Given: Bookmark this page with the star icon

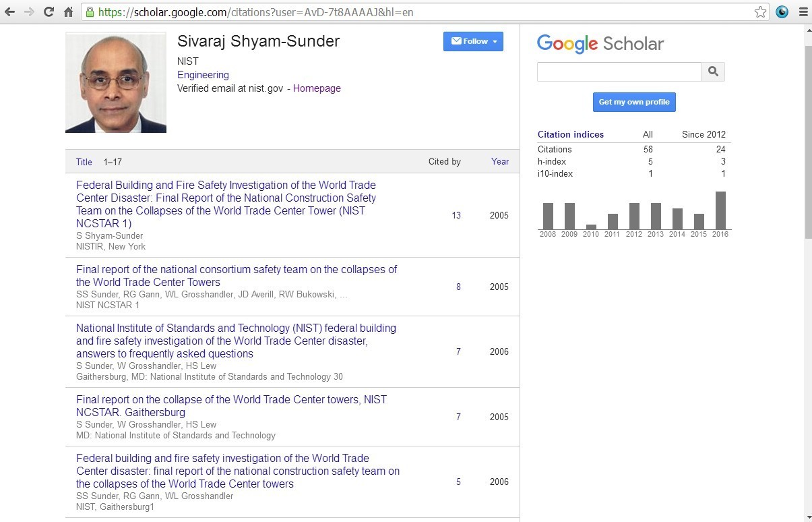Looking at the screenshot, I should 760,11.
